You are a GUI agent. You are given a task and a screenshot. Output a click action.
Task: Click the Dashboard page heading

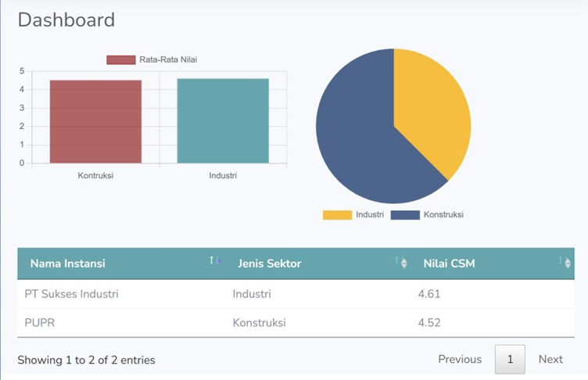click(x=66, y=20)
